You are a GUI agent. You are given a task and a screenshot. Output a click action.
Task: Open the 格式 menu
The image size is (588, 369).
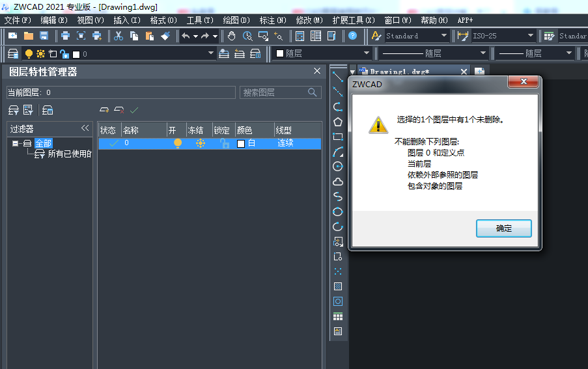pyautogui.click(x=163, y=20)
